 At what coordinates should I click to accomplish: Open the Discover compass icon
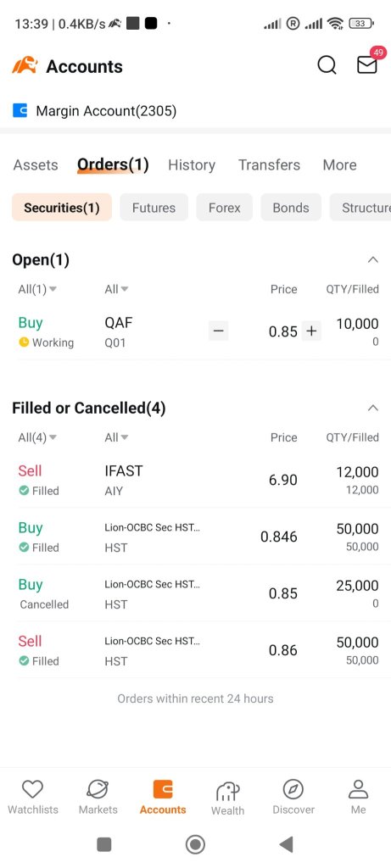[x=293, y=789]
